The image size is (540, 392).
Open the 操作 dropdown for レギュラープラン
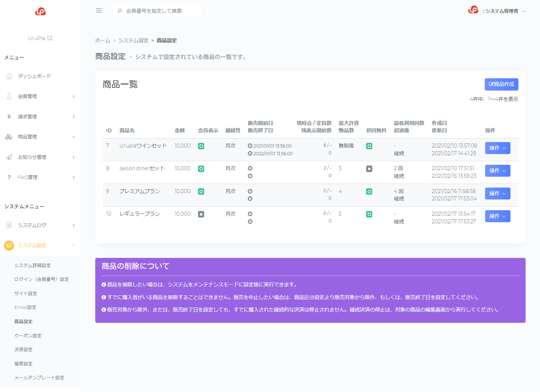click(x=497, y=216)
